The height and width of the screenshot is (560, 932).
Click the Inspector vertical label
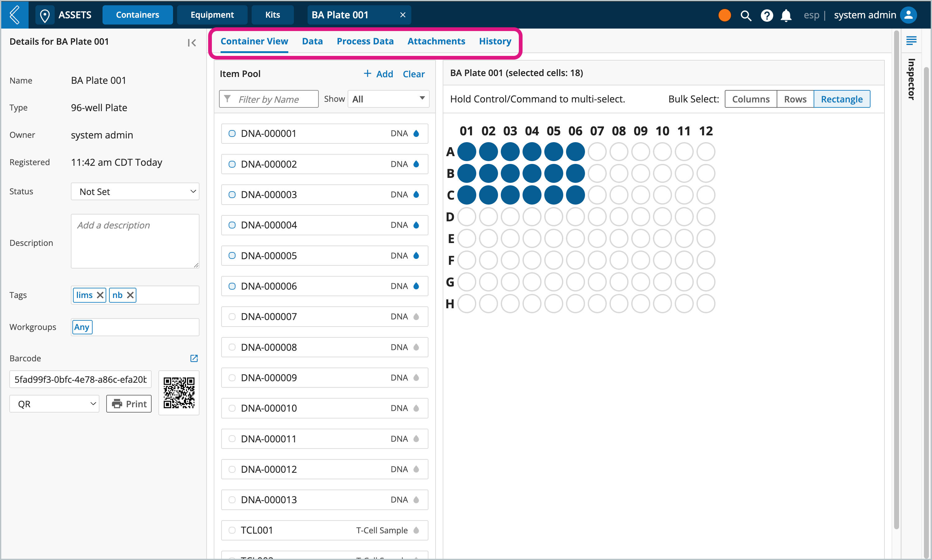tap(911, 79)
